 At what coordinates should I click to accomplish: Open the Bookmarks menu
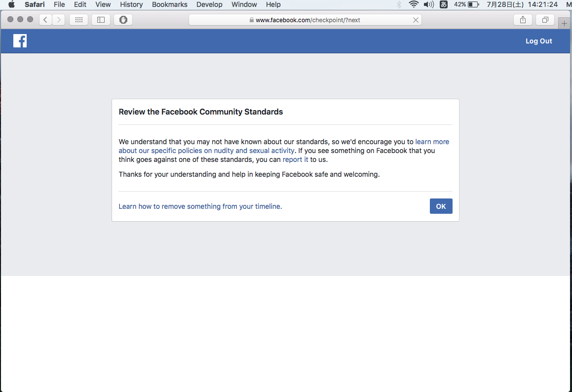pyautogui.click(x=170, y=4)
